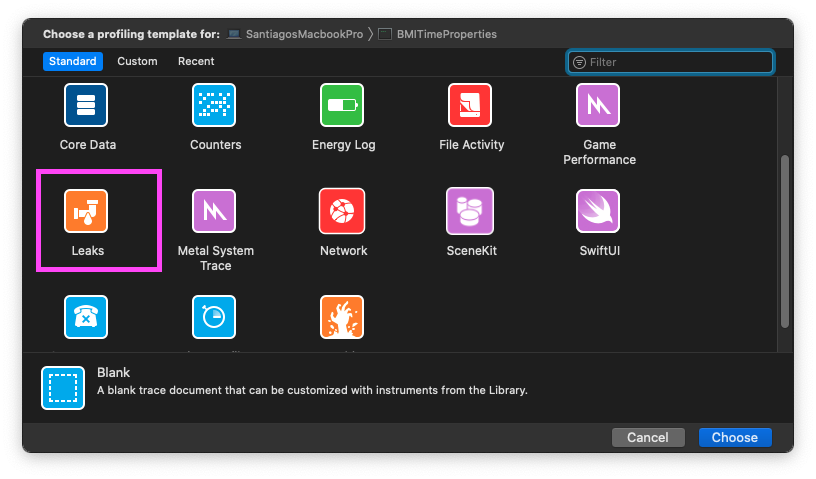This screenshot has height=479, width=816.
Task: Click the SantiagosMacbookPro device icon
Action: pos(234,34)
